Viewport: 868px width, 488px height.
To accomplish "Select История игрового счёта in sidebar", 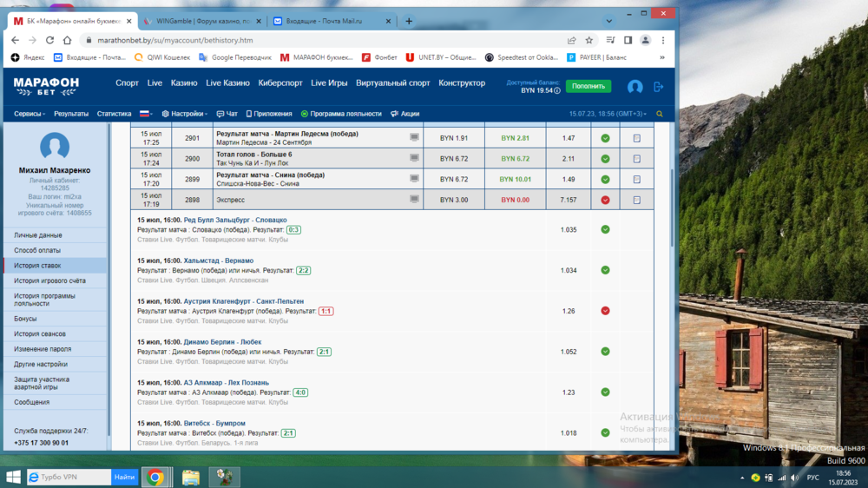I will (x=49, y=280).
